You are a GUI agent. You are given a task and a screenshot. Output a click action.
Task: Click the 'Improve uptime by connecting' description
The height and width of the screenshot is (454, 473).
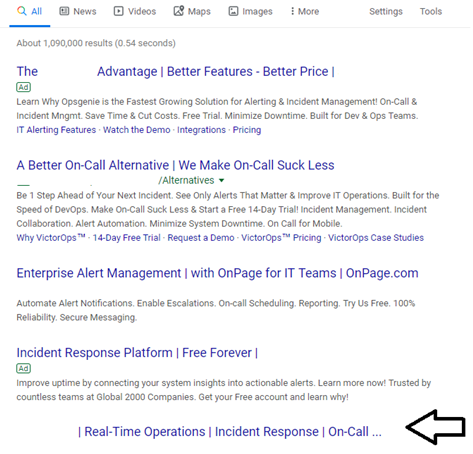(224, 390)
